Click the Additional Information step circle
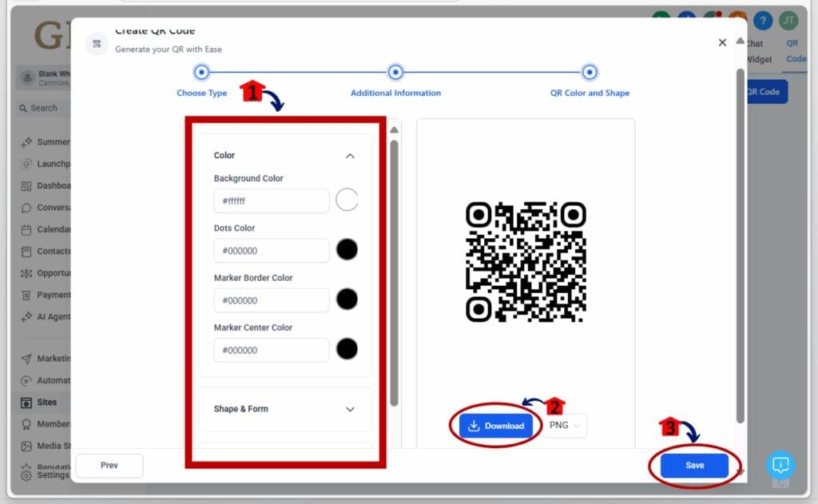 click(x=395, y=72)
